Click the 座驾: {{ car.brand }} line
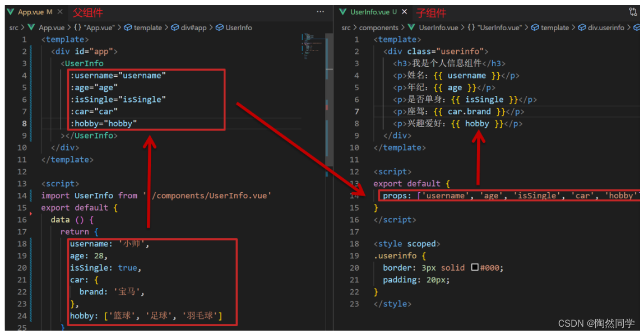Image resolution: width=644 pixels, height=334 pixels. [458, 112]
